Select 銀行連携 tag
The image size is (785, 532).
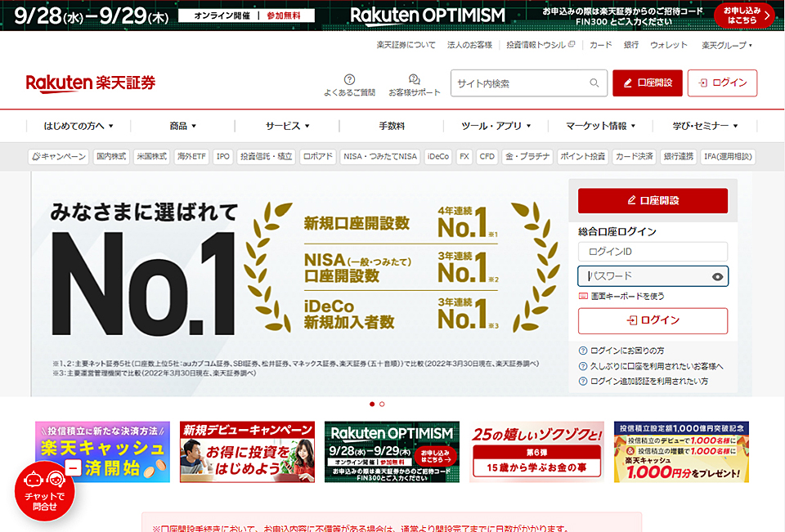point(679,157)
